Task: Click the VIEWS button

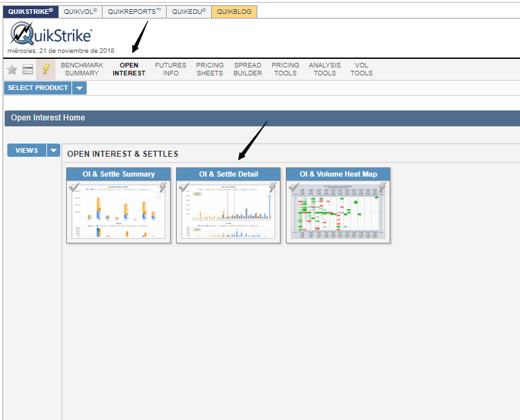Action: click(x=26, y=151)
